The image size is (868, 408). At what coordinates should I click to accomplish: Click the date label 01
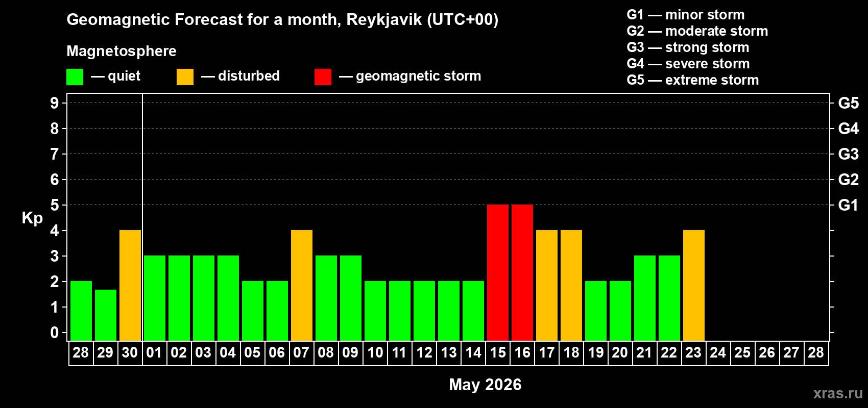[154, 352]
